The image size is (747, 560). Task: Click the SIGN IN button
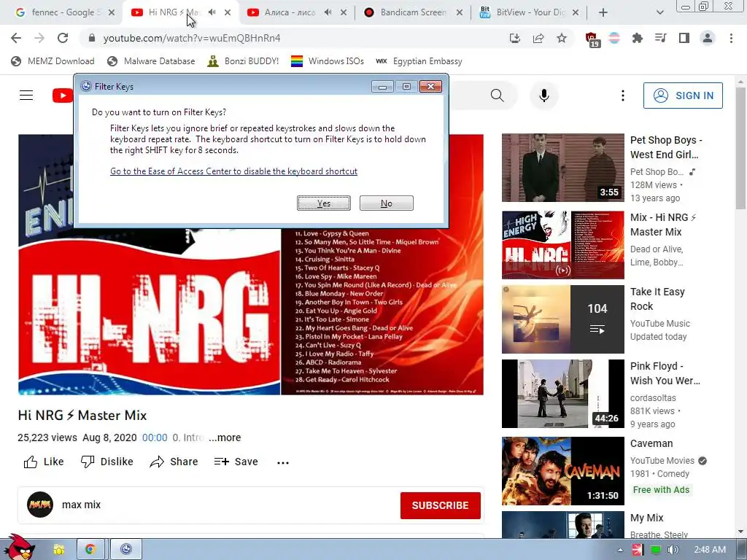pyautogui.click(x=683, y=96)
